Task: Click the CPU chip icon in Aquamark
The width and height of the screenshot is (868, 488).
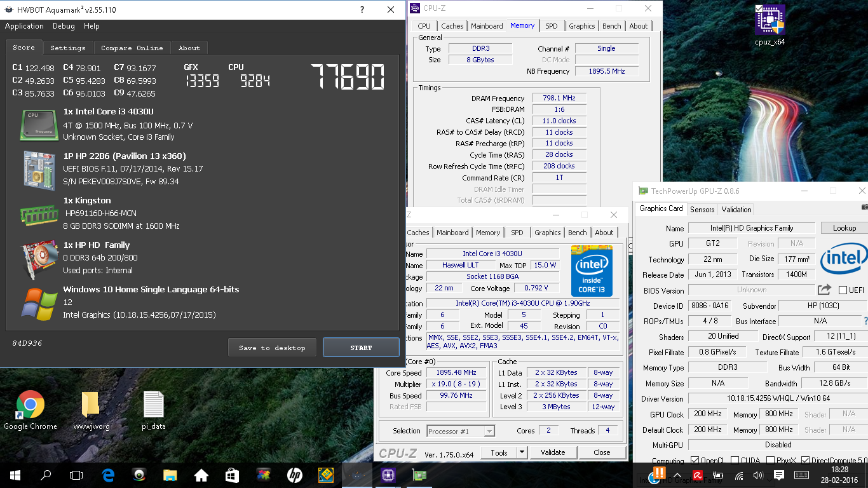Action: point(40,125)
